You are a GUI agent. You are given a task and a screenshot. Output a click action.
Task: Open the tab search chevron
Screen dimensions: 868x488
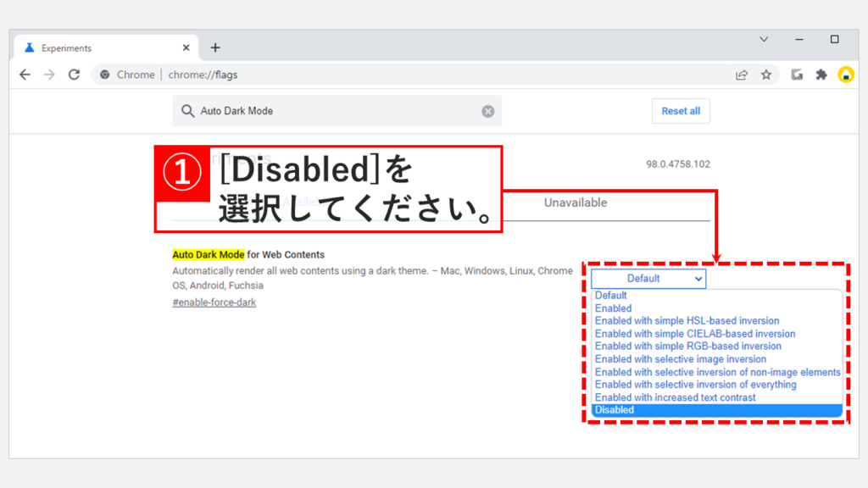click(764, 39)
